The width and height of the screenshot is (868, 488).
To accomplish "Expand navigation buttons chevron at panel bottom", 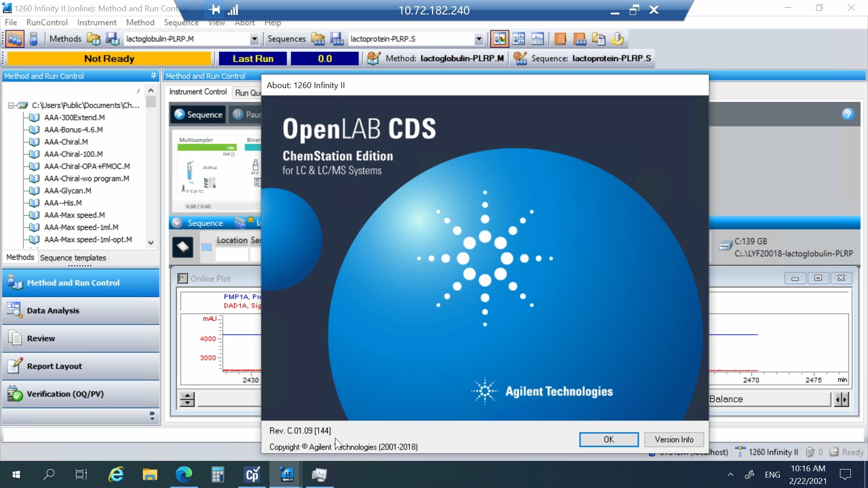I will [152, 416].
